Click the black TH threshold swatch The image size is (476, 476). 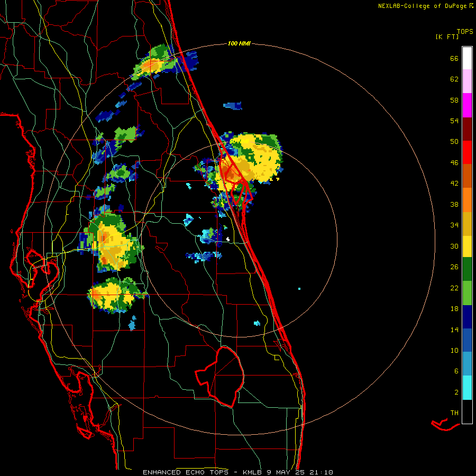467,411
